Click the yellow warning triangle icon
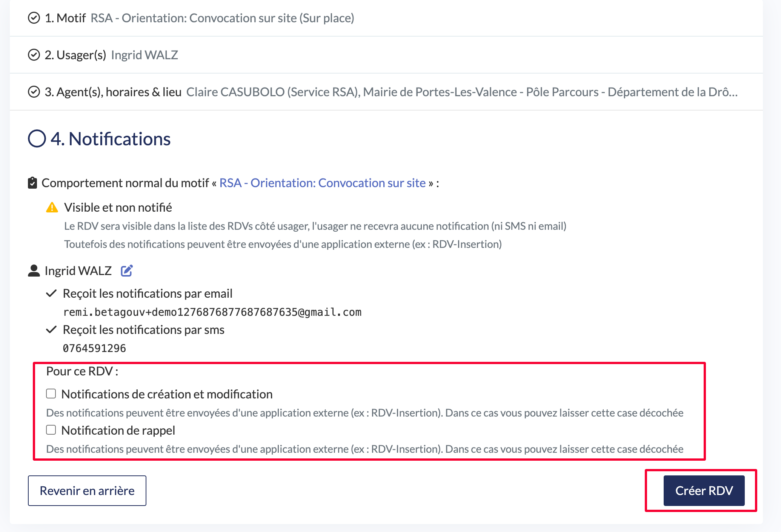Image resolution: width=781 pixels, height=532 pixels. (x=52, y=208)
